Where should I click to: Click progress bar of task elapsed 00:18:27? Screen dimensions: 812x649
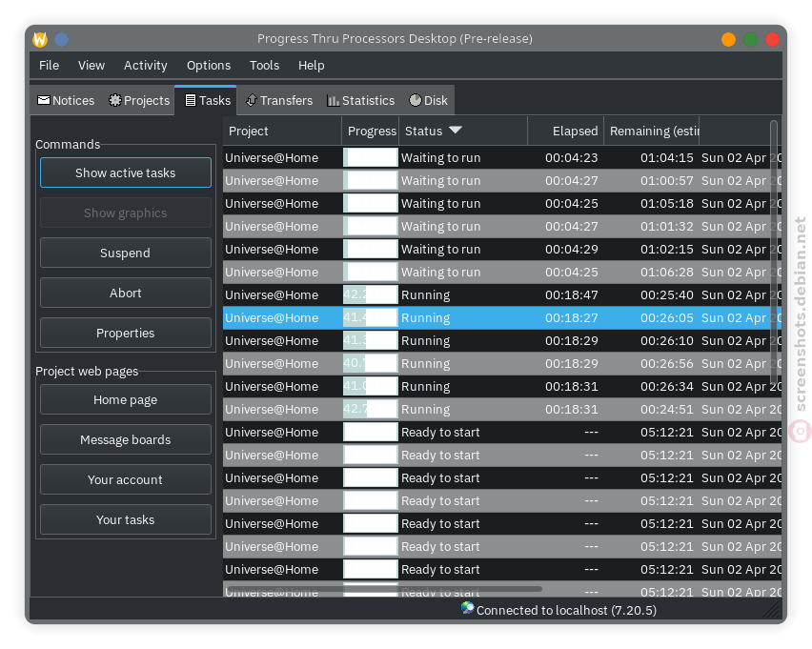point(371,317)
